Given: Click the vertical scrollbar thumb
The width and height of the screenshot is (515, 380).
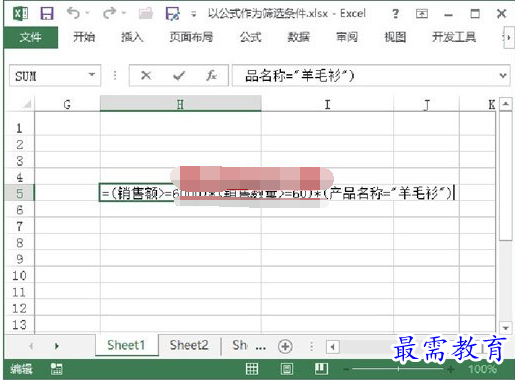Looking at the screenshot, I should pyautogui.click(x=506, y=176).
